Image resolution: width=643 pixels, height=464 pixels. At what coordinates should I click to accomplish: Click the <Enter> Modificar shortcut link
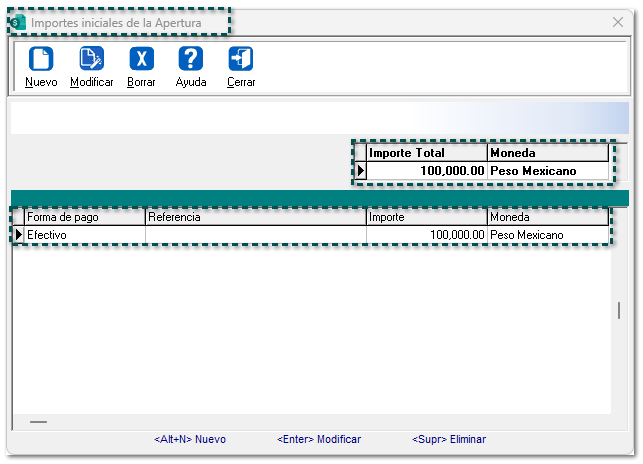click(x=319, y=439)
